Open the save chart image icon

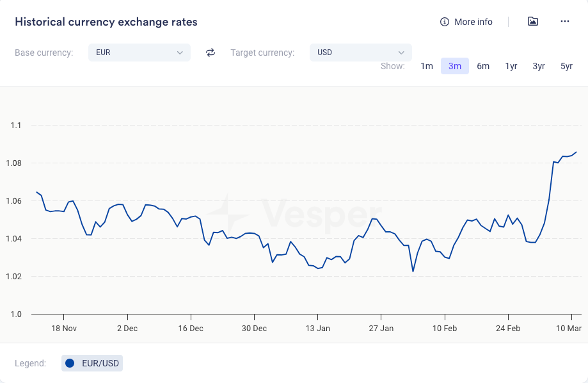pyautogui.click(x=532, y=22)
